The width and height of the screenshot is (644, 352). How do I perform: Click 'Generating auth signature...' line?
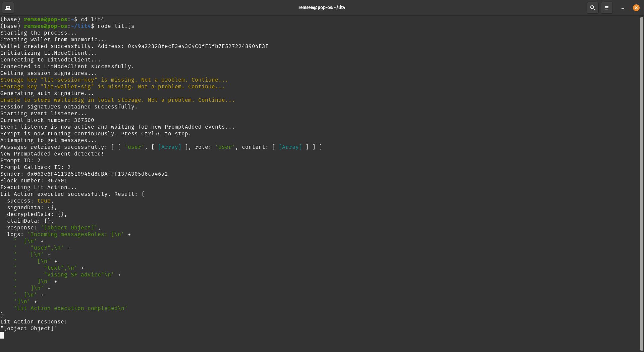(47, 93)
